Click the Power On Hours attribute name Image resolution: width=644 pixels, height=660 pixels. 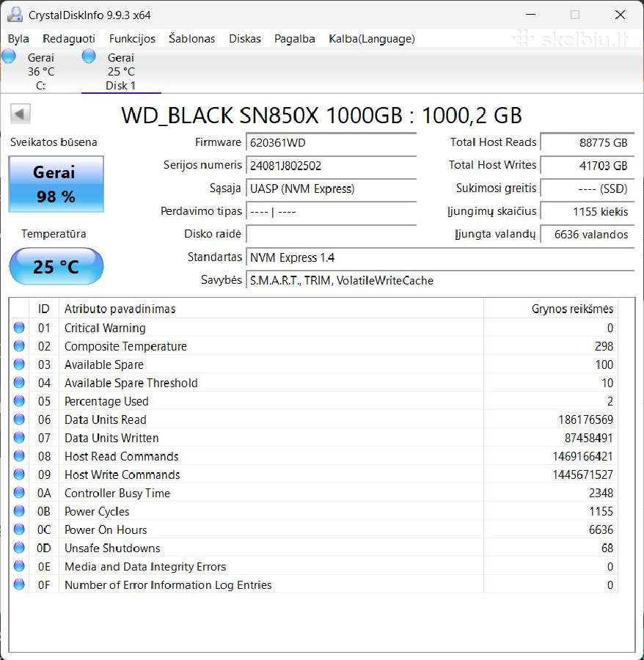(x=106, y=529)
